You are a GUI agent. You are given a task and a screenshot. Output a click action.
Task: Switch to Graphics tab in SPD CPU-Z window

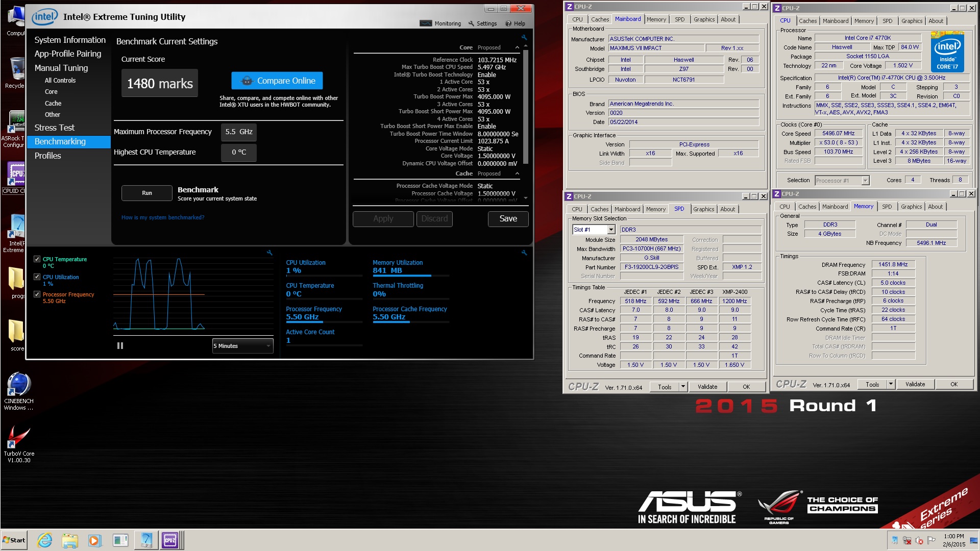[x=703, y=209]
